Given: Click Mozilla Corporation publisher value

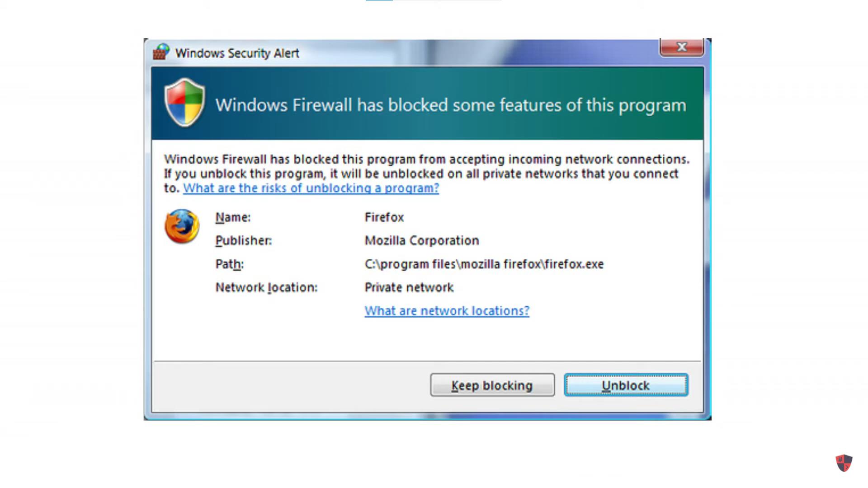Looking at the screenshot, I should [422, 240].
